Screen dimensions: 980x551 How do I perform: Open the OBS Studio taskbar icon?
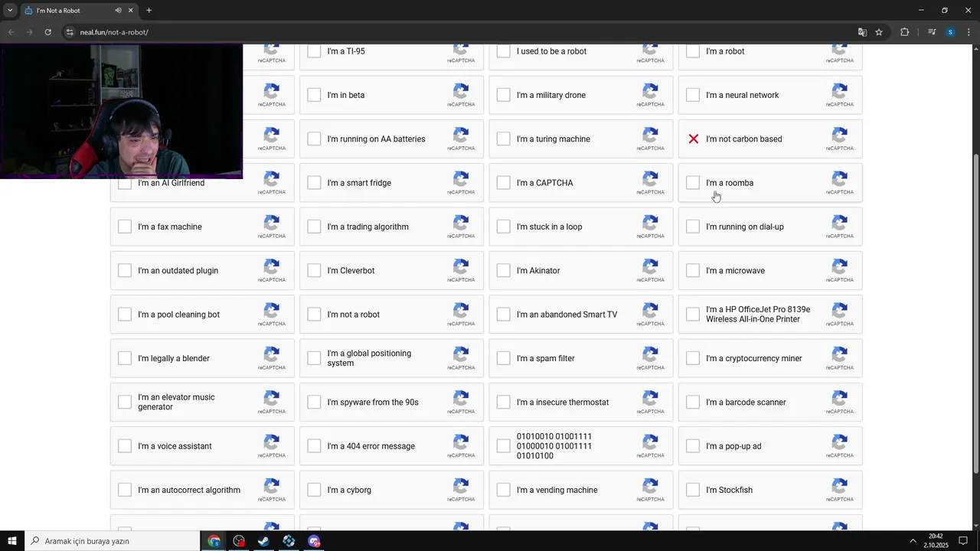tap(239, 541)
